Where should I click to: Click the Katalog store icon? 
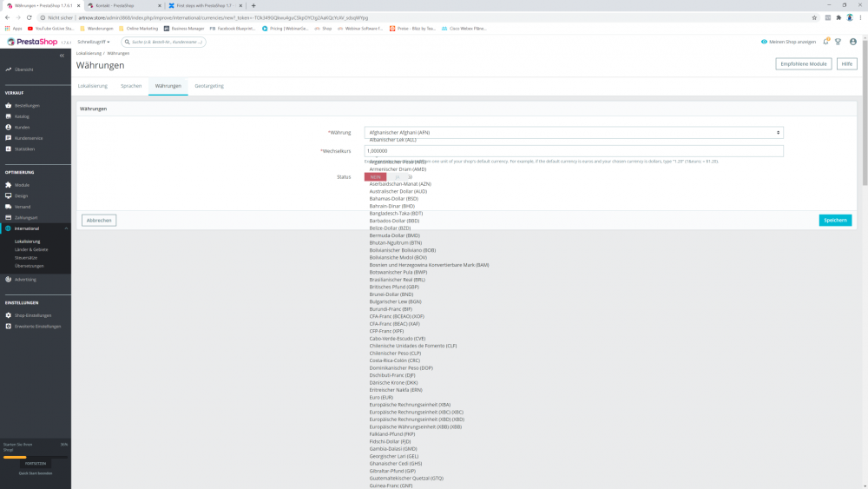coord(9,116)
